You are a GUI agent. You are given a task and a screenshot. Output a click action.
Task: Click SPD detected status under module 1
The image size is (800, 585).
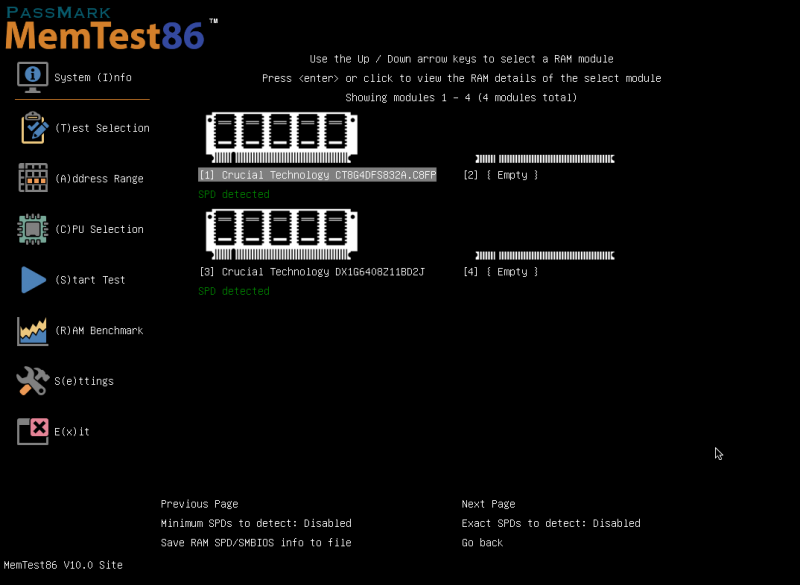[x=234, y=194]
